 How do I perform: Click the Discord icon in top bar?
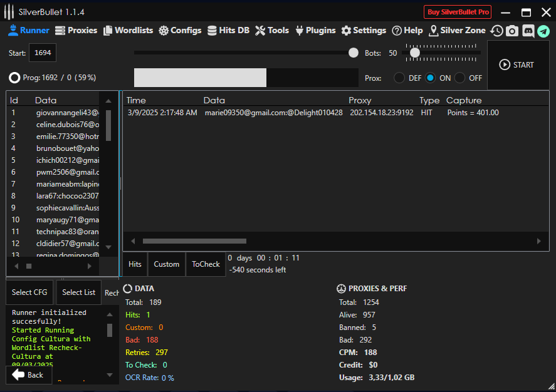coord(528,31)
